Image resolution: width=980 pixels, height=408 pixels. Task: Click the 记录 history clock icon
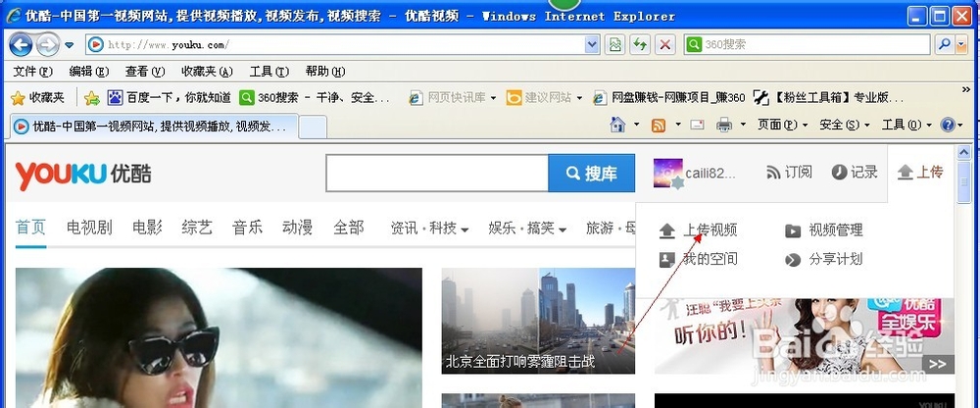[x=855, y=172]
